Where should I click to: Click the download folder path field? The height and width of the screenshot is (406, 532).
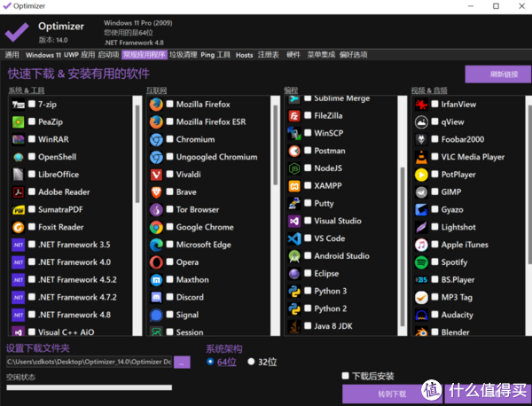[90, 362]
